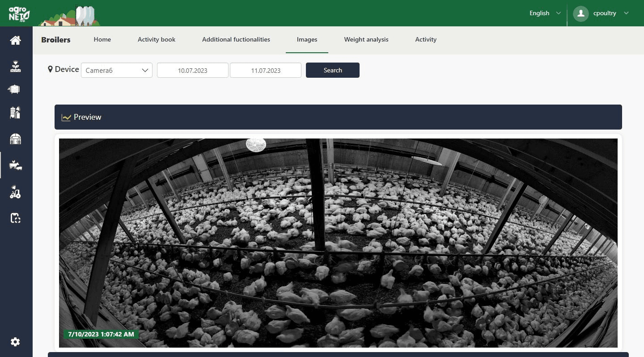Open the Additional fuctionalities tab
The width and height of the screenshot is (644, 357).
point(236,39)
